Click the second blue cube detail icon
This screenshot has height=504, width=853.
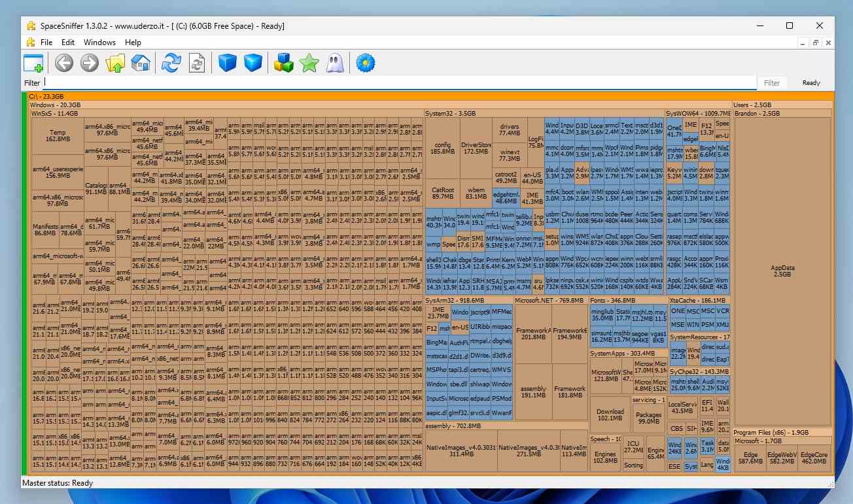[x=252, y=63]
